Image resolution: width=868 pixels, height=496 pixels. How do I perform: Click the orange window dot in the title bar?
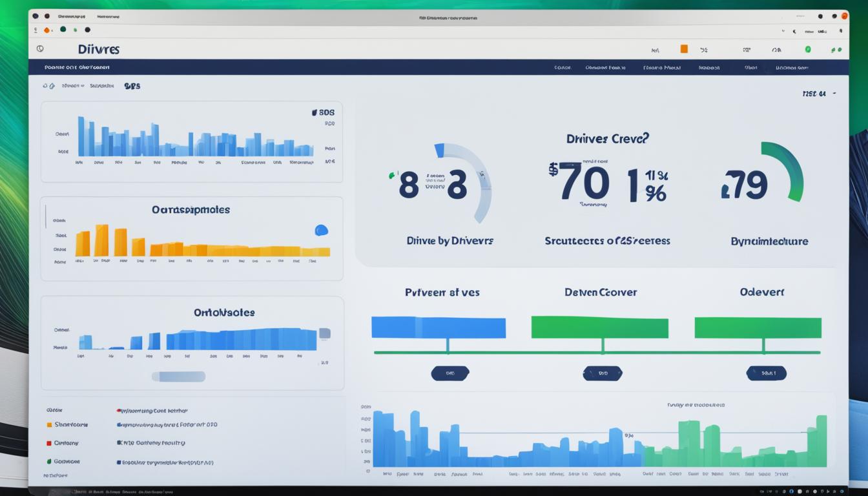[x=844, y=16]
